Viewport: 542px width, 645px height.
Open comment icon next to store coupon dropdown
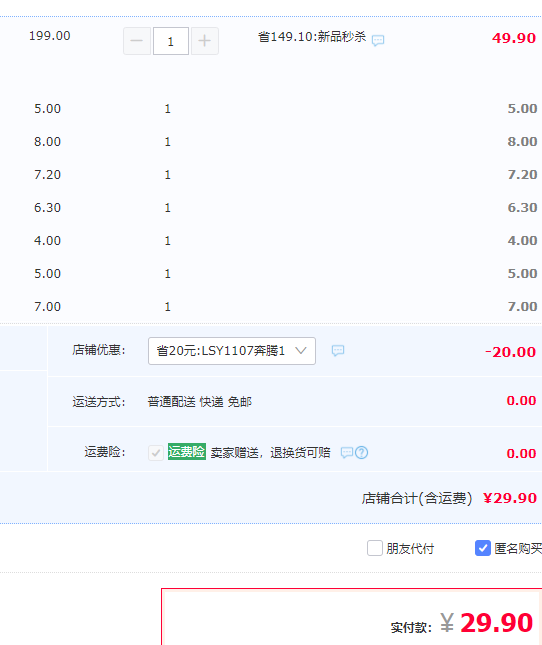pos(338,350)
